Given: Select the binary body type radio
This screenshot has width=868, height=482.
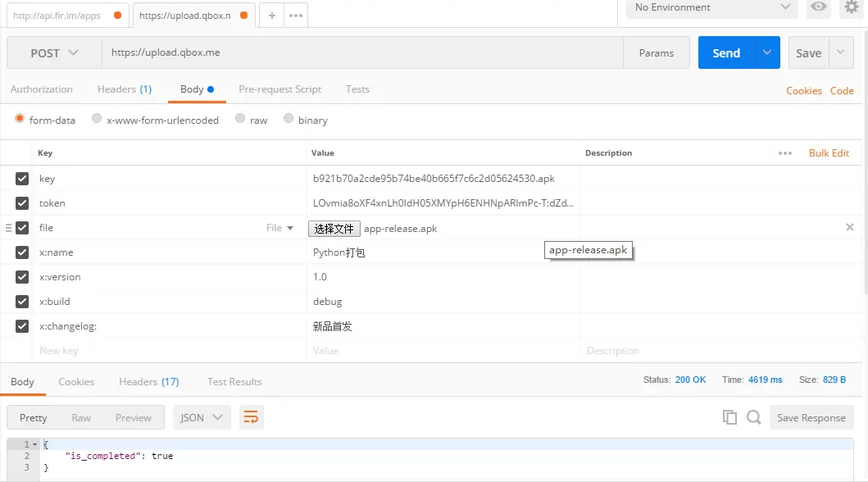Looking at the screenshot, I should pyautogui.click(x=289, y=118).
